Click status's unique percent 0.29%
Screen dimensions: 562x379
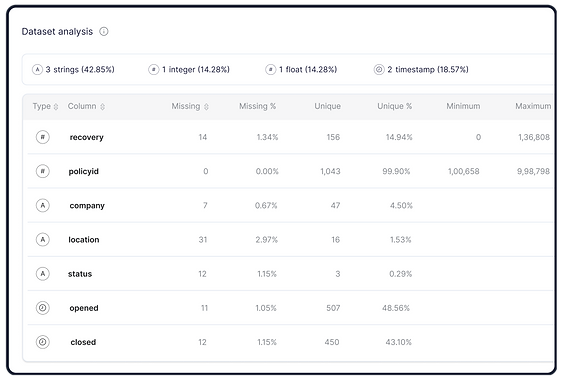tap(401, 274)
